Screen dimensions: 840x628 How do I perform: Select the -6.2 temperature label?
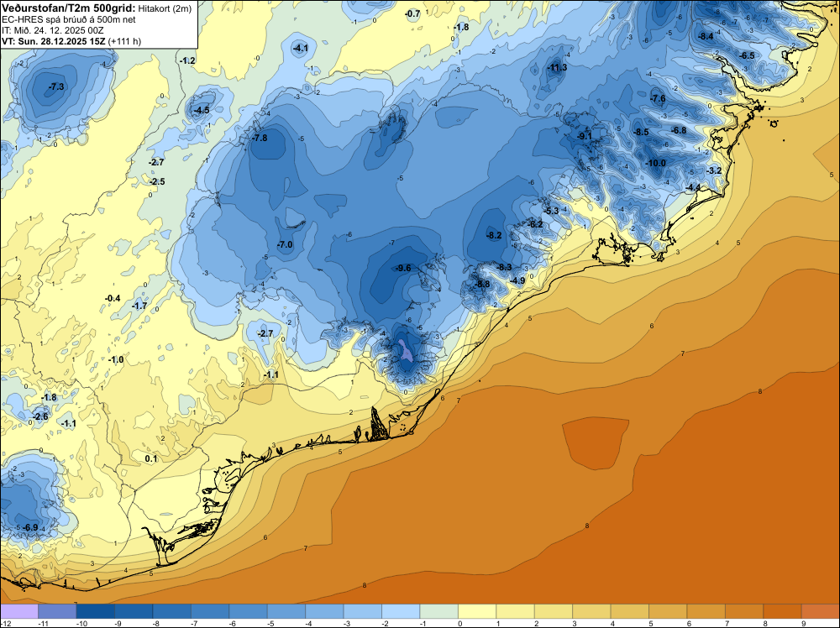tap(536, 225)
